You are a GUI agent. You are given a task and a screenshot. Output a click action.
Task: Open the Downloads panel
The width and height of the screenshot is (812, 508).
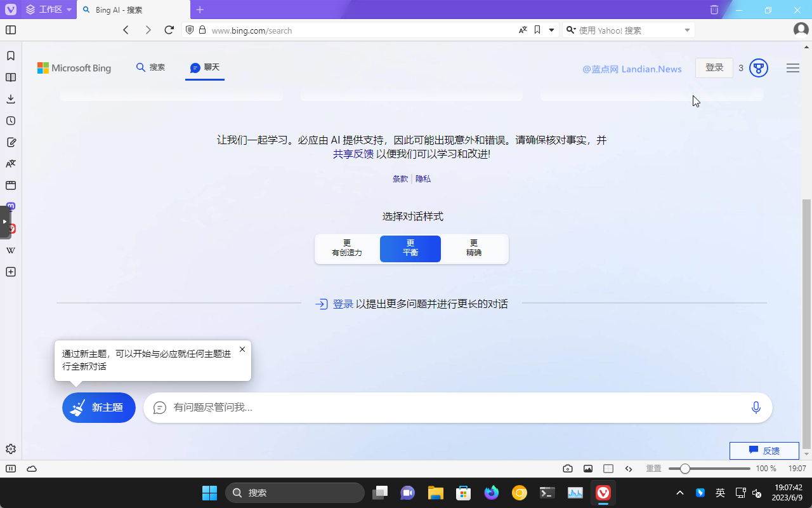pyautogui.click(x=11, y=99)
